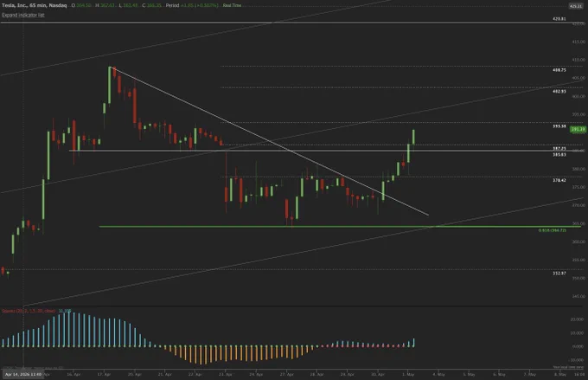
Task: Select the 420.81 level label
Action: coord(559,19)
